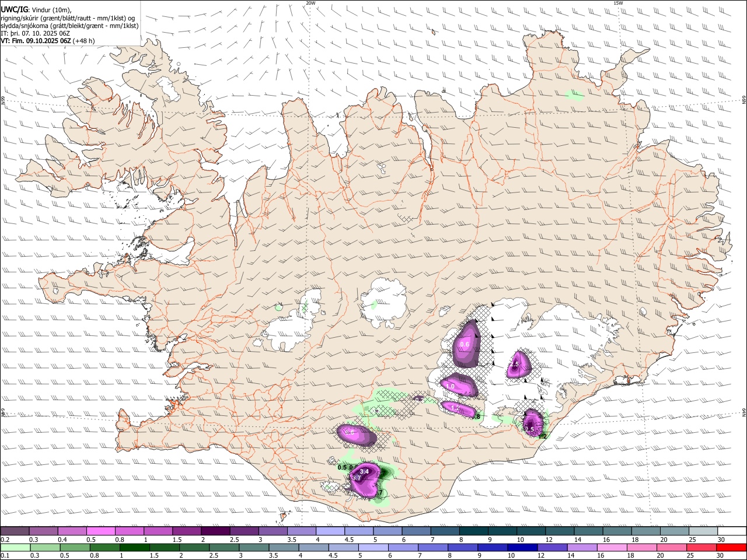
Task: Click the 'UWC/IG: Vindur (10m),' title line
Action: [36, 9]
